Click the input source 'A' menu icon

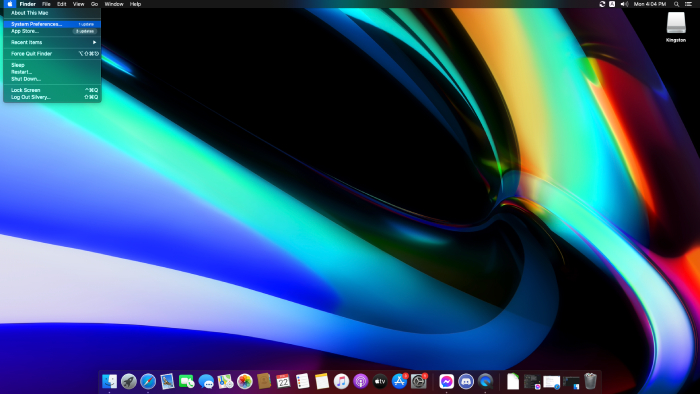point(612,4)
